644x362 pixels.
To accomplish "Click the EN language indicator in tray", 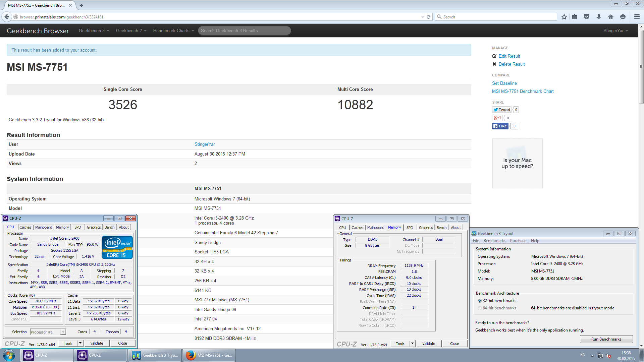I will [583, 355].
